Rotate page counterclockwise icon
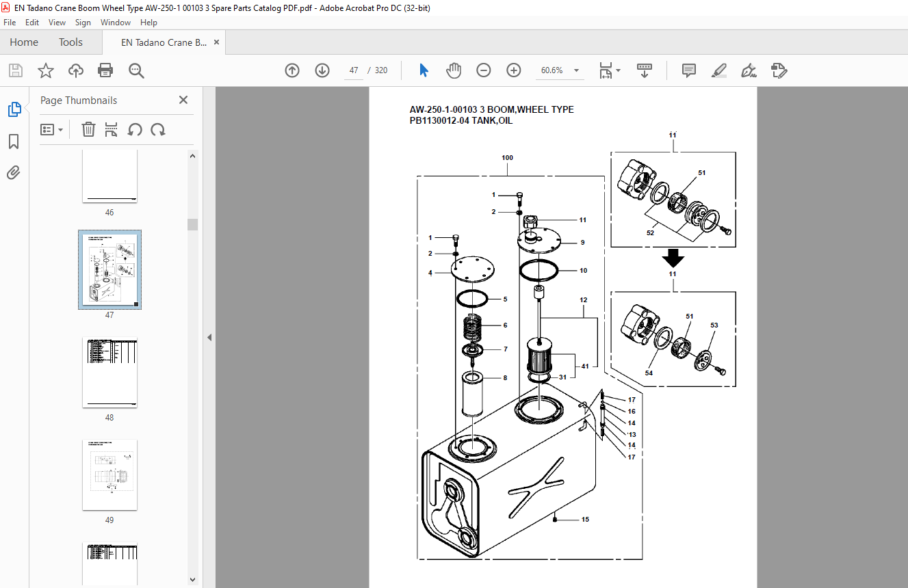This screenshot has width=908, height=588. [135, 129]
